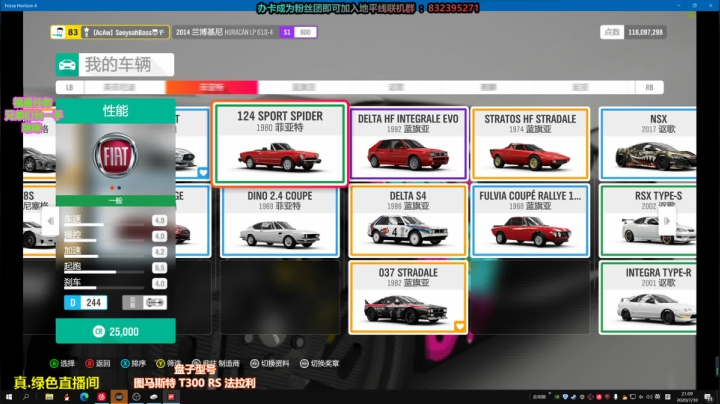Click the My Cars garage icon

[67, 65]
